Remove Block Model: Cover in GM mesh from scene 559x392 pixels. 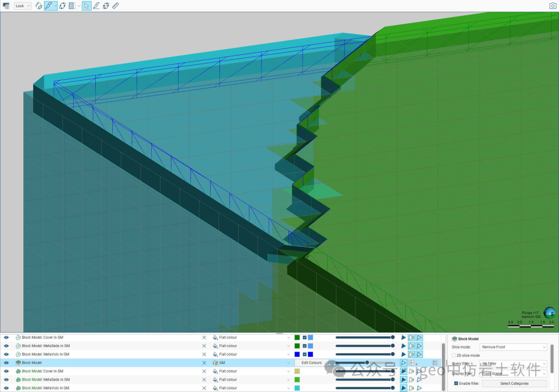204,338
